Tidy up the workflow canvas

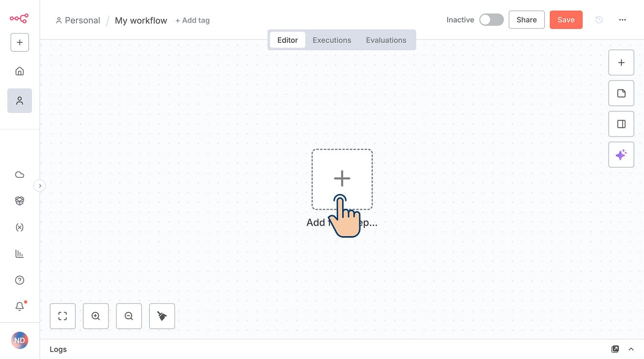pos(162,316)
